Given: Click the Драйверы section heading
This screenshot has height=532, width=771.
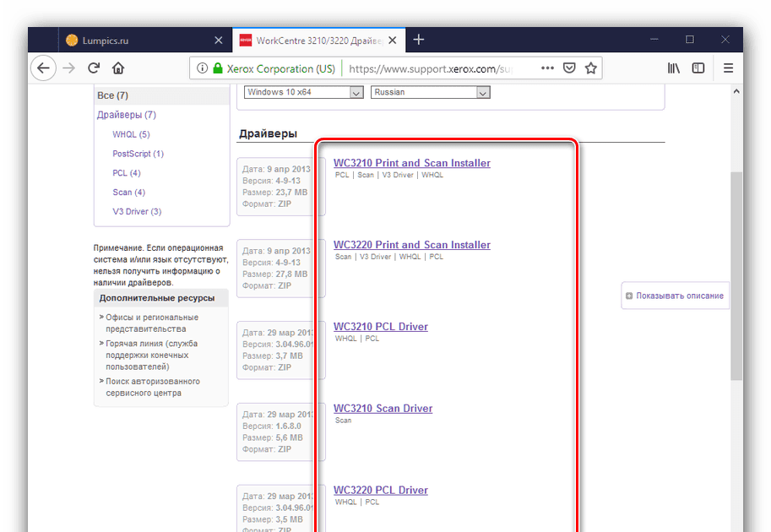Looking at the screenshot, I should click(x=268, y=133).
